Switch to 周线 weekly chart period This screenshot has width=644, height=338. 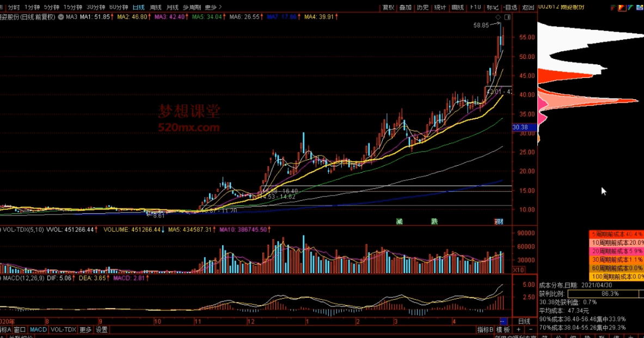(156, 7)
